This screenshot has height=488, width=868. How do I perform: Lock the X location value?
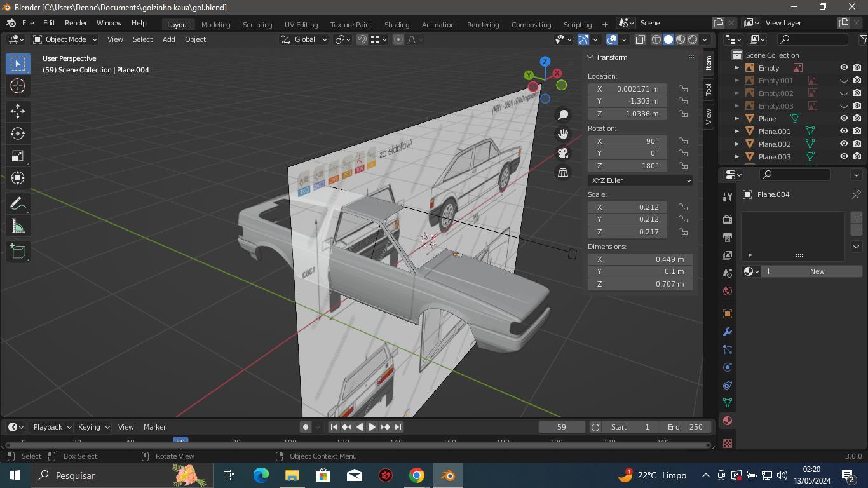point(683,89)
